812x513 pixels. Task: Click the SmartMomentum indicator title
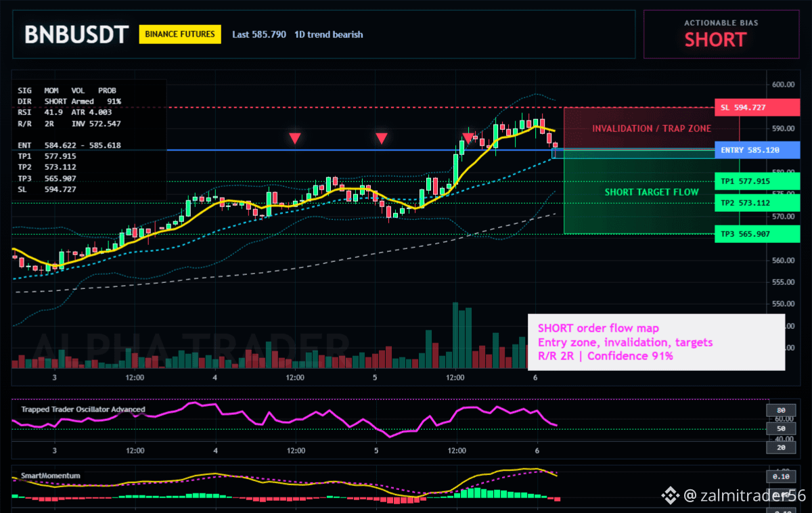[51, 476]
